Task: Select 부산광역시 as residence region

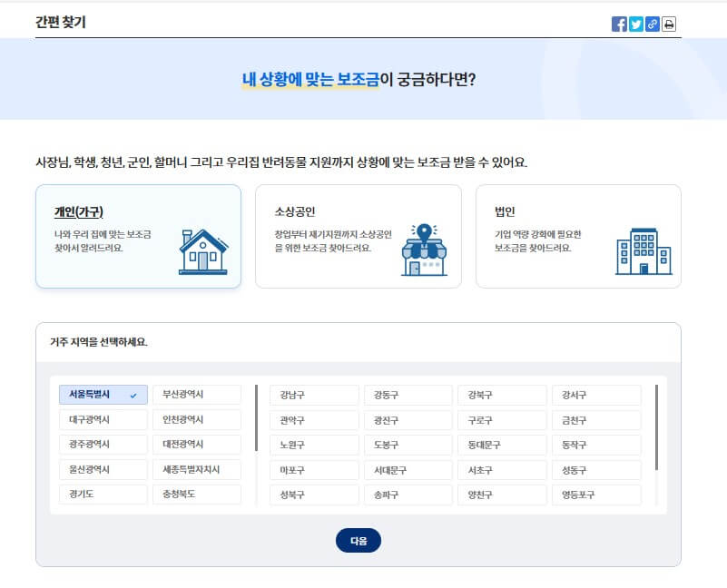Action: pyautogui.click(x=196, y=394)
